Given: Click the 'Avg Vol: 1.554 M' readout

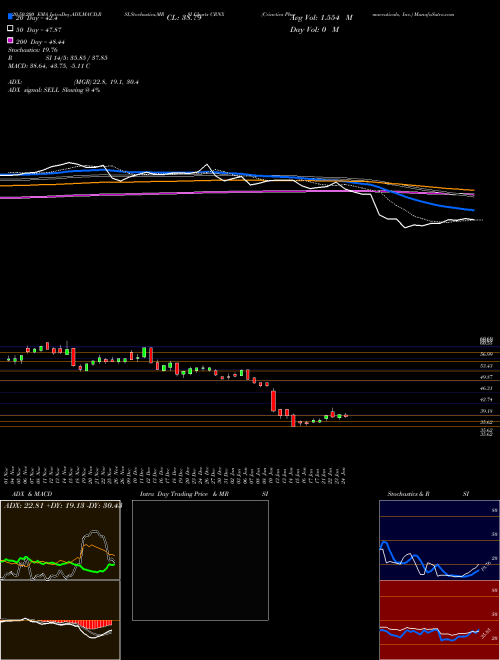Looking at the screenshot, I should pos(321,18).
